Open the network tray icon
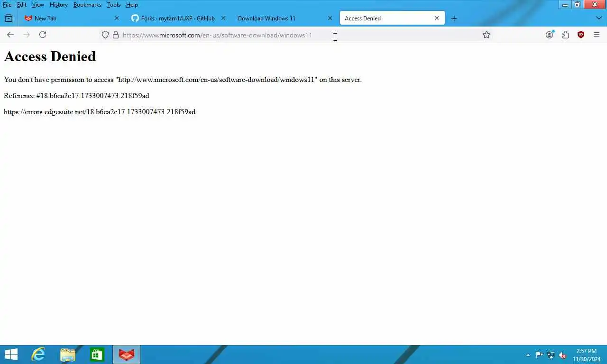The image size is (607, 364). 551,355
